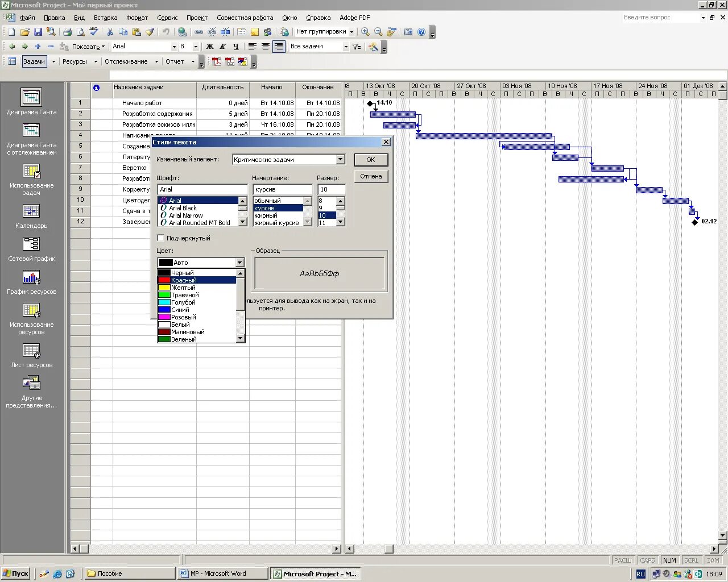Print the current view
Viewport: 728px width, 582px height.
point(67,32)
